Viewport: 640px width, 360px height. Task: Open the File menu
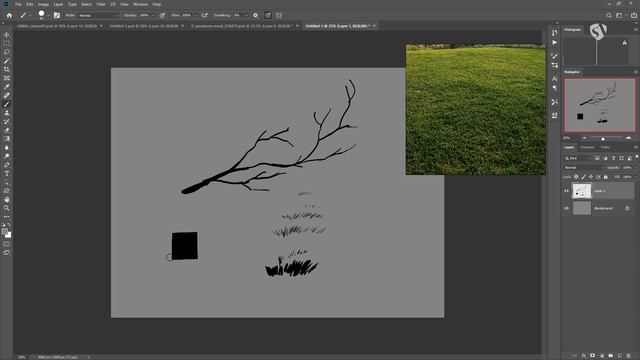click(x=18, y=4)
